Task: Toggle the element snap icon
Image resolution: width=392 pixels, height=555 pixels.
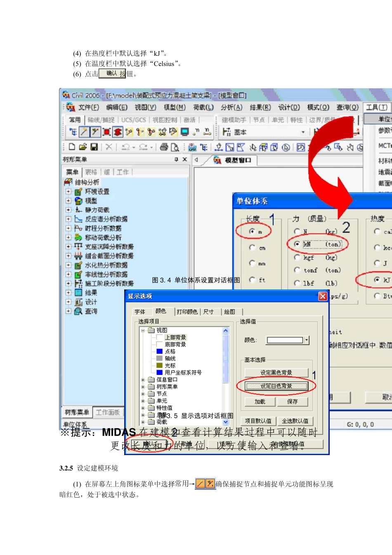Action: coord(95,132)
